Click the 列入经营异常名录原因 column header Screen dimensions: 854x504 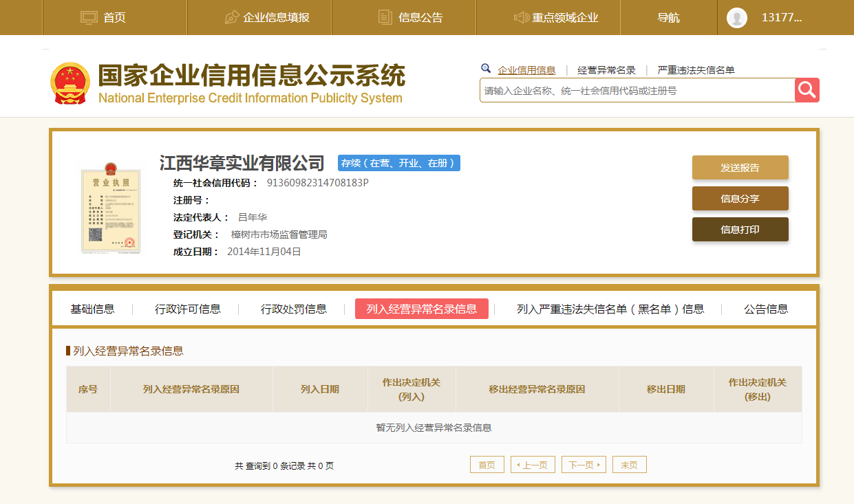tap(191, 389)
